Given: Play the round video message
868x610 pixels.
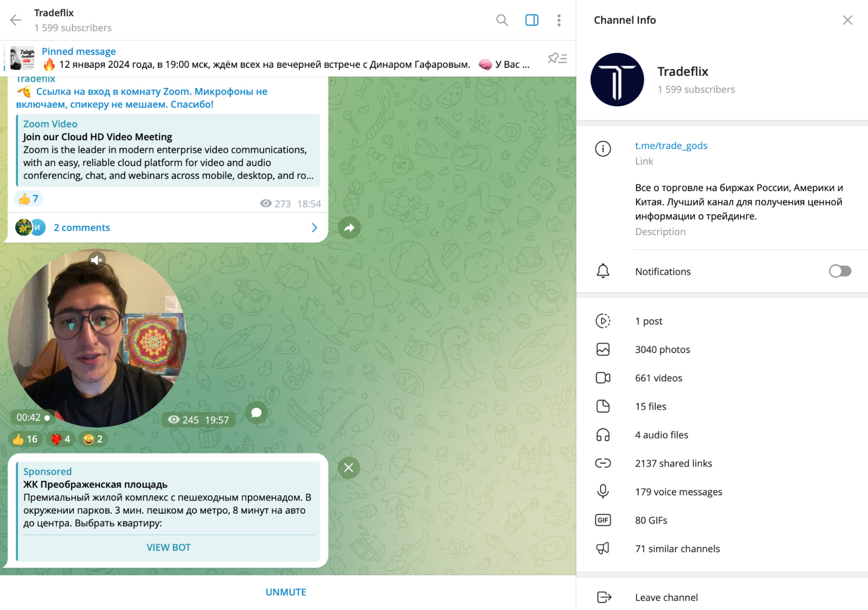Looking at the screenshot, I should pos(97,338).
